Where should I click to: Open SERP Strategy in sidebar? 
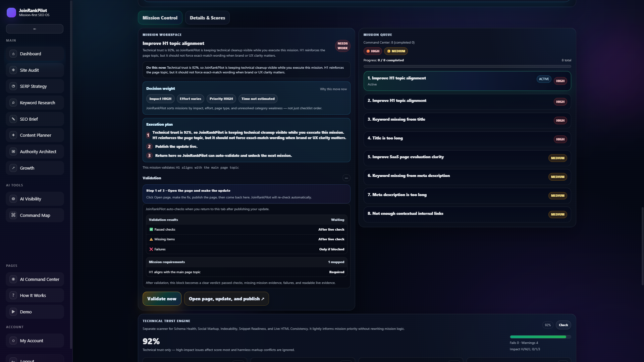coord(35,86)
